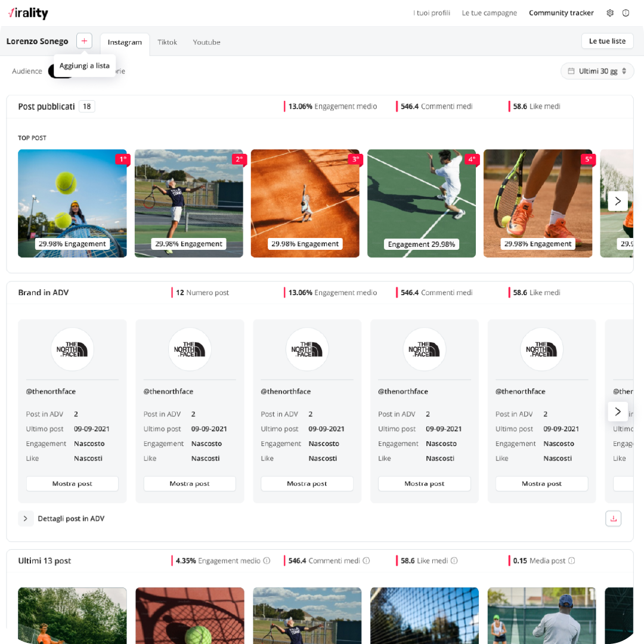644x644 pixels.
Task: Flip the toggle between Audience and Categorie
Action: (61, 71)
